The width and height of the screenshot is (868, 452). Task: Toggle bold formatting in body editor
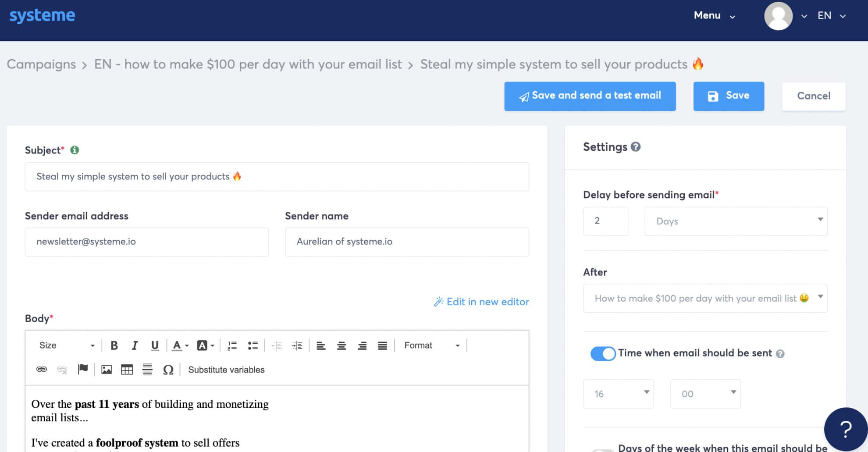click(114, 345)
